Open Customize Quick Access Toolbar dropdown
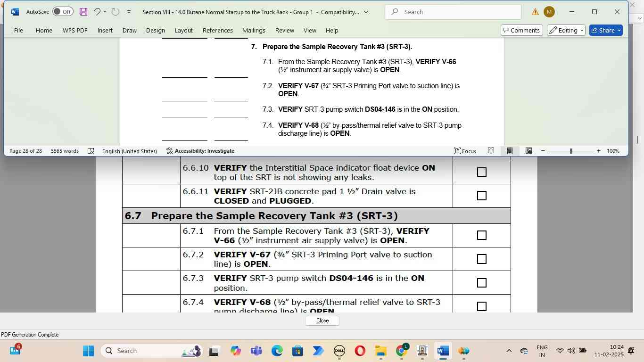 [129, 12]
